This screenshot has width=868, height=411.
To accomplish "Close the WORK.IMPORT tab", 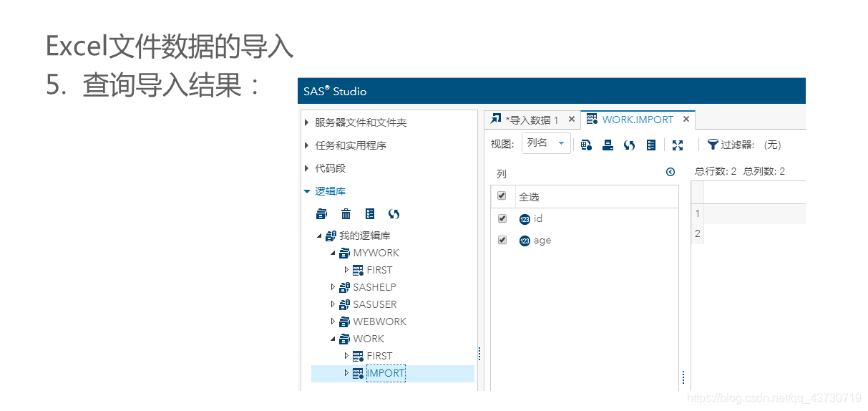I will [x=686, y=120].
